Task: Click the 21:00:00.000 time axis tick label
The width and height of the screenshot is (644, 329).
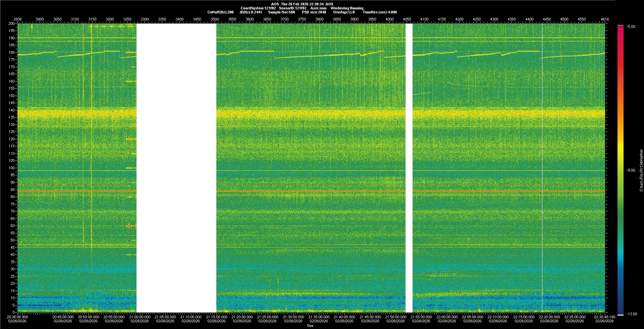Action: pos(140,317)
